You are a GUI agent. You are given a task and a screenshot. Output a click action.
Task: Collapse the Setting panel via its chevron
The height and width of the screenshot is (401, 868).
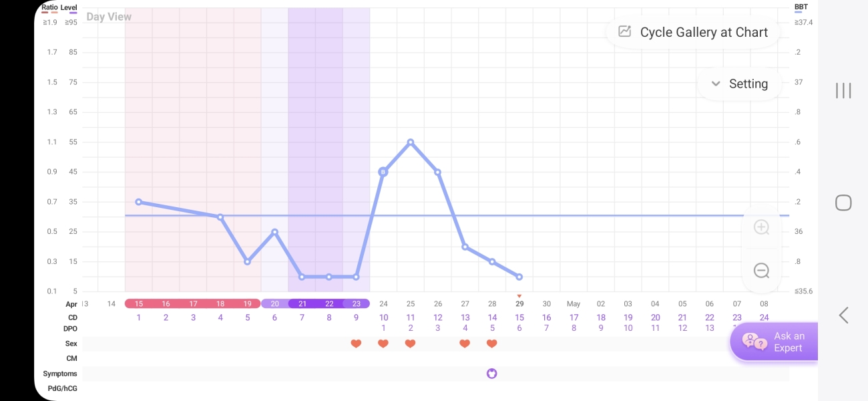pyautogui.click(x=715, y=84)
